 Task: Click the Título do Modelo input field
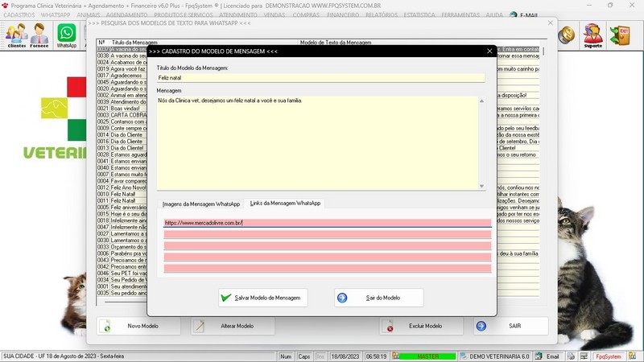coord(320,78)
